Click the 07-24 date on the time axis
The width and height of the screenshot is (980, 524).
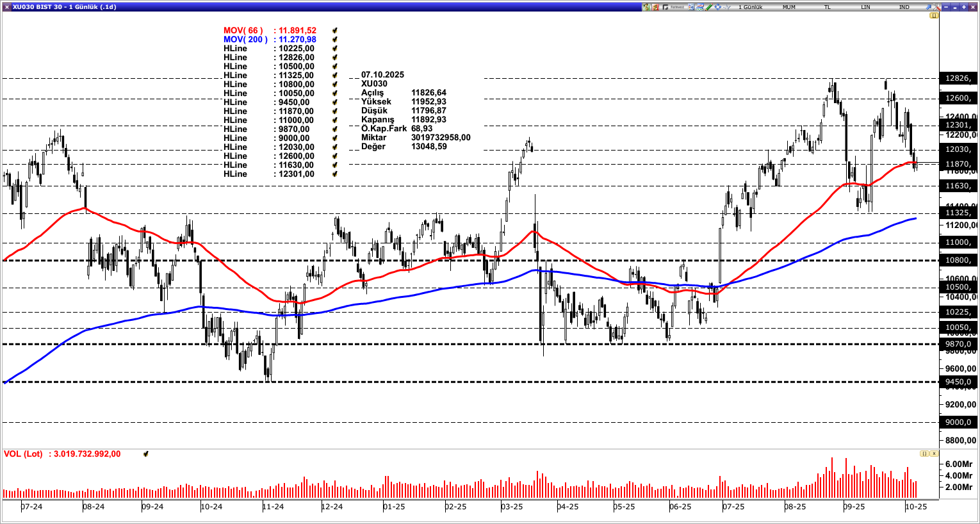(31, 507)
